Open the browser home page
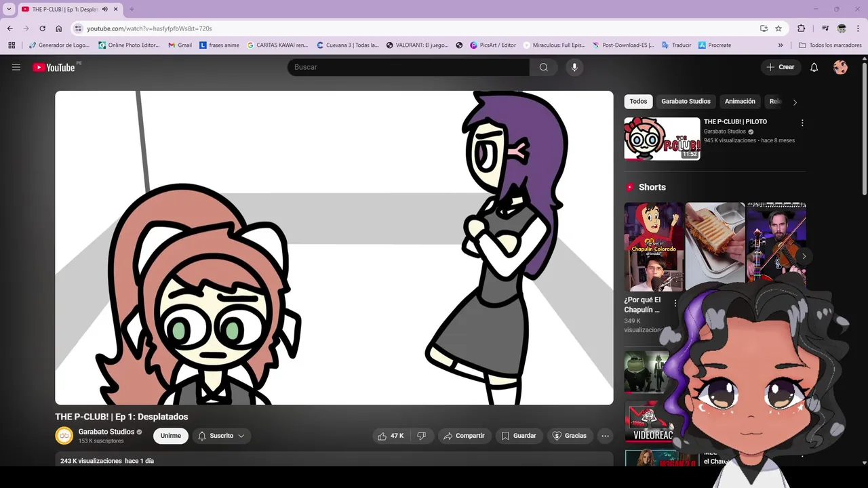The image size is (868, 488). [59, 28]
